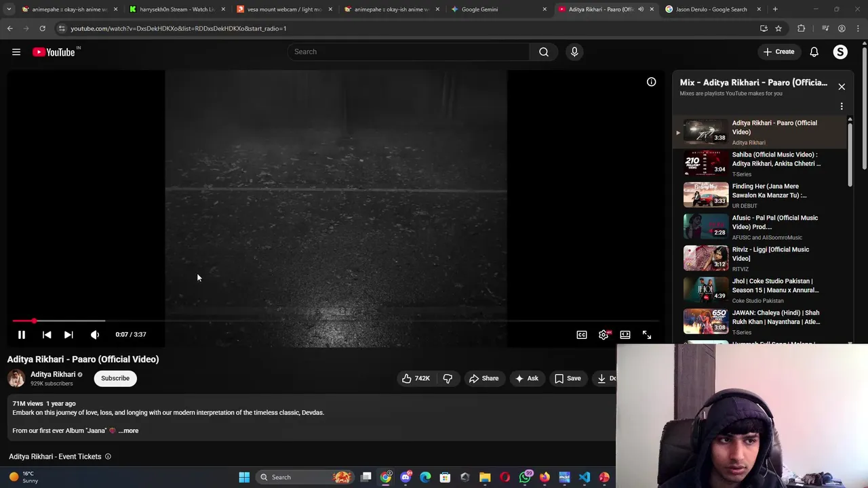Click the Event Tickets info icon
The image size is (868, 488).
click(x=108, y=457)
